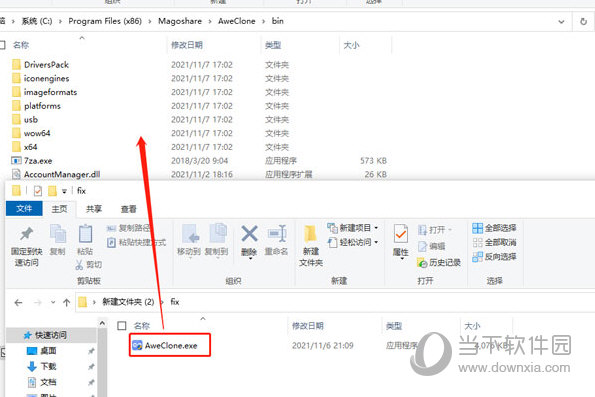
Task: Click Select All (全部选择)
Action: click(494, 228)
